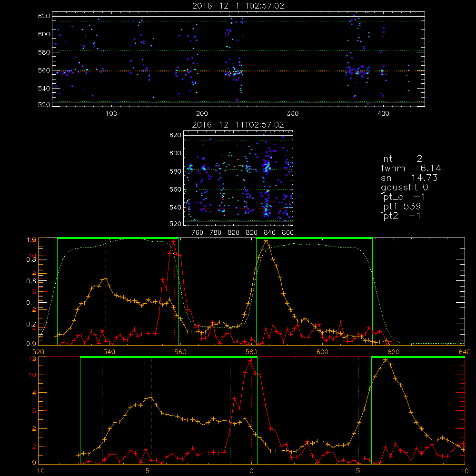
Task: Select x-axis label 760 on middle plot
Action: pyautogui.click(x=198, y=233)
